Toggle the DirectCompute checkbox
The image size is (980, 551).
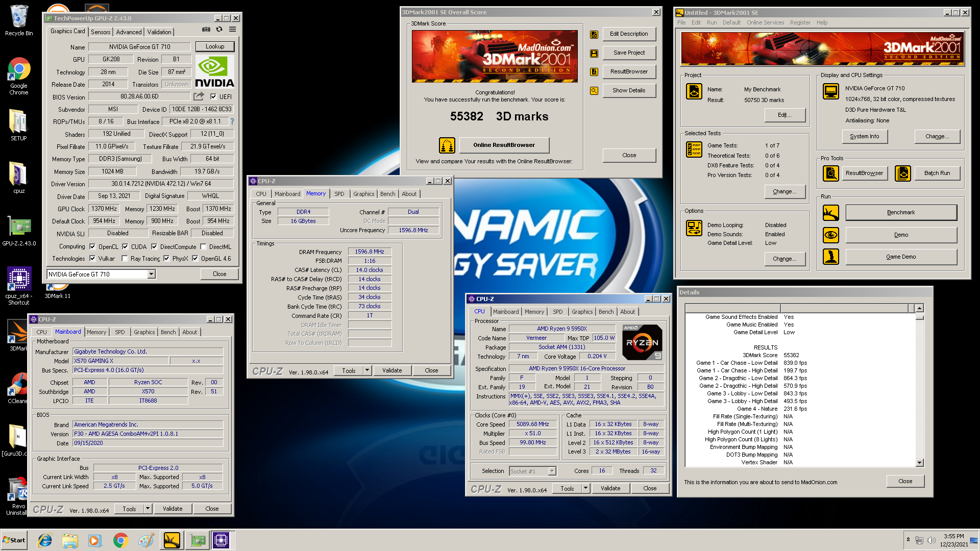coord(154,246)
